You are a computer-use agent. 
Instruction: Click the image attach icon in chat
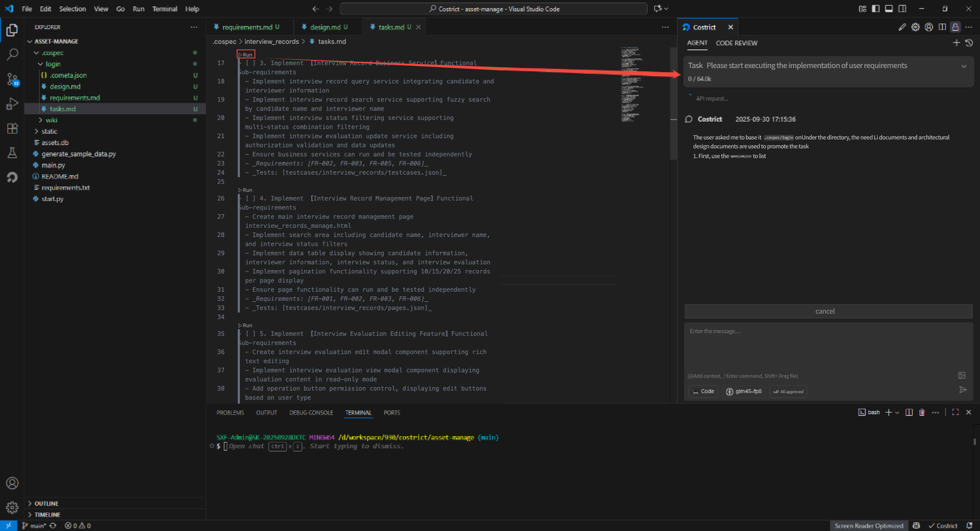961,375
